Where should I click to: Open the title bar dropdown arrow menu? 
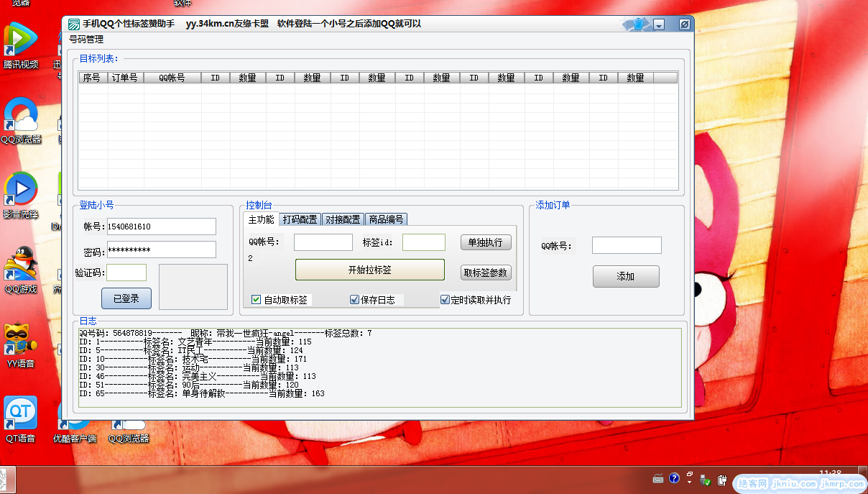pyautogui.click(x=658, y=24)
